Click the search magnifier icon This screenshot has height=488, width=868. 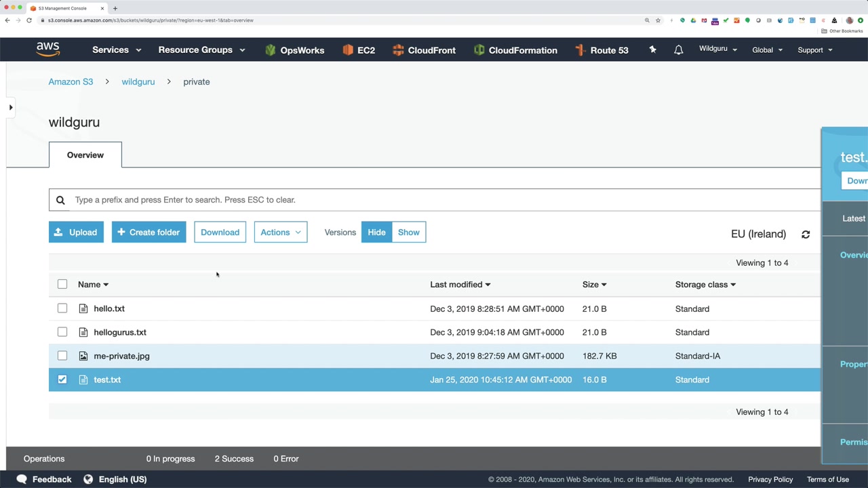tap(60, 200)
